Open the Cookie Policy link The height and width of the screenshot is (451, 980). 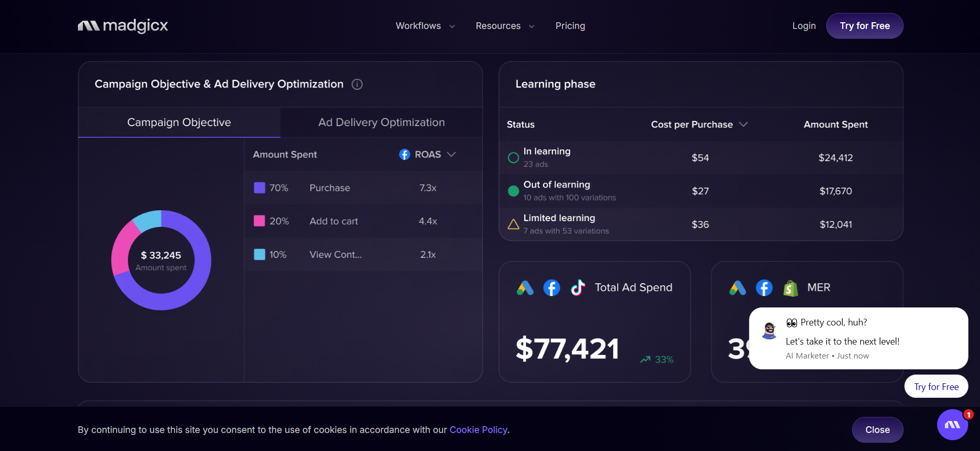[478, 430]
